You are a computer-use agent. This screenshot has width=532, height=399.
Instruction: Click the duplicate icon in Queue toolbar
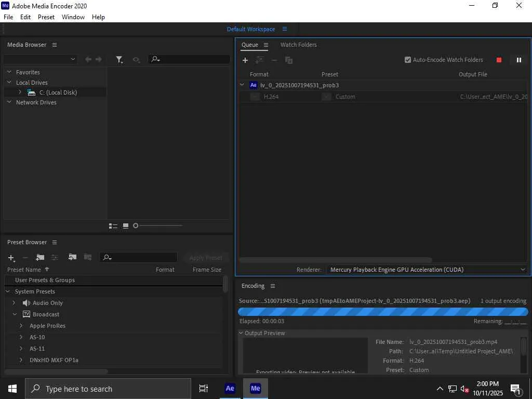pyautogui.click(x=289, y=60)
